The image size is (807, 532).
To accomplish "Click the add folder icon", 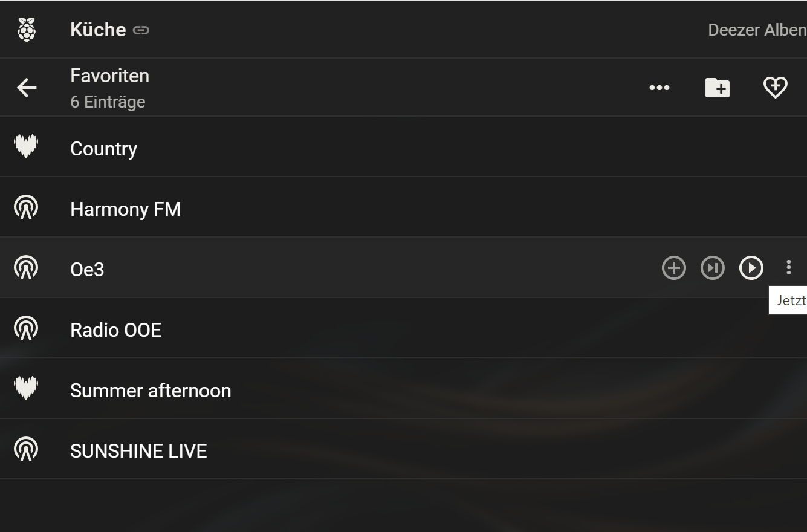I will tap(718, 88).
